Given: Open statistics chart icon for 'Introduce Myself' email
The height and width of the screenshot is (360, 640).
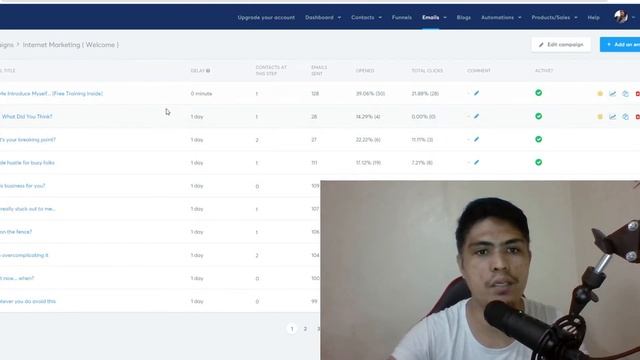Looking at the screenshot, I should [x=613, y=94].
